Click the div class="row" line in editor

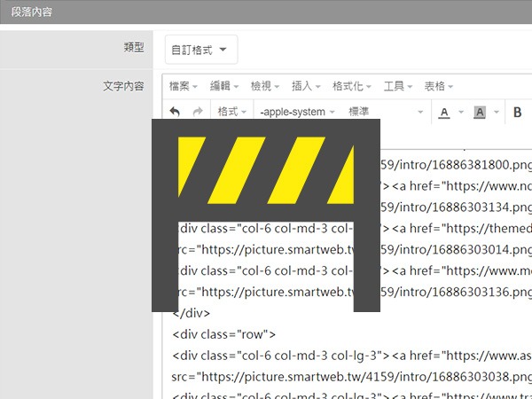pos(224,334)
